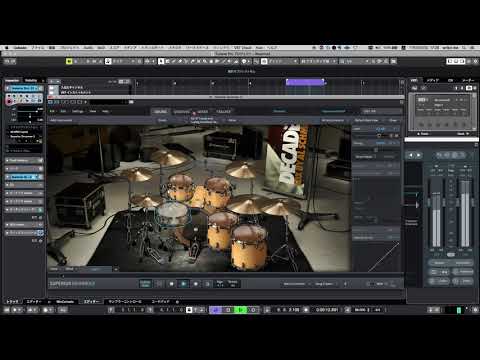Select the Object Selection arrow tool
This screenshot has width=480, height=360.
tap(161, 61)
